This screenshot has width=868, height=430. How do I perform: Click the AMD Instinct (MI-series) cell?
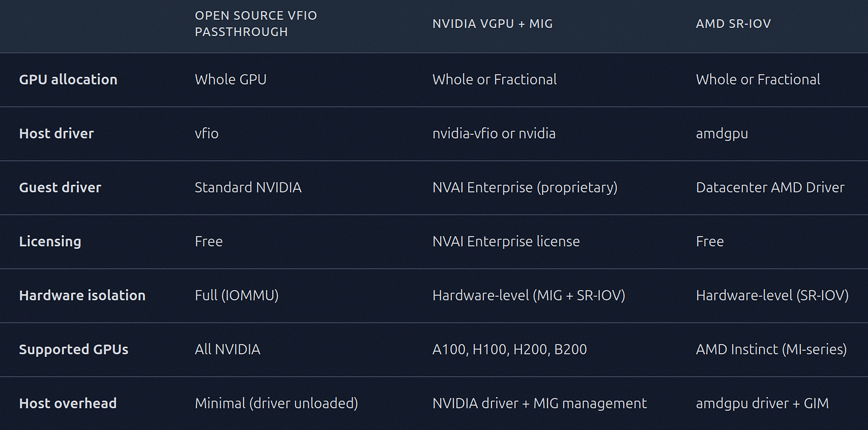coord(771,349)
